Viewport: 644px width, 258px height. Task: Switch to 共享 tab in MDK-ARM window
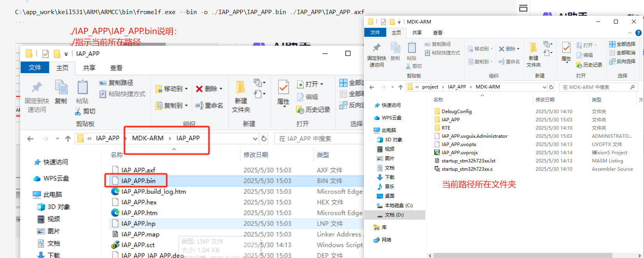417,33
